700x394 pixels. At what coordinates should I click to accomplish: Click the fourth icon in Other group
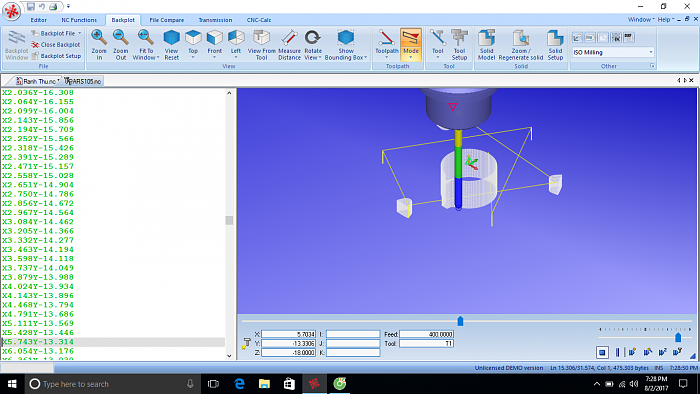tap(616, 37)
